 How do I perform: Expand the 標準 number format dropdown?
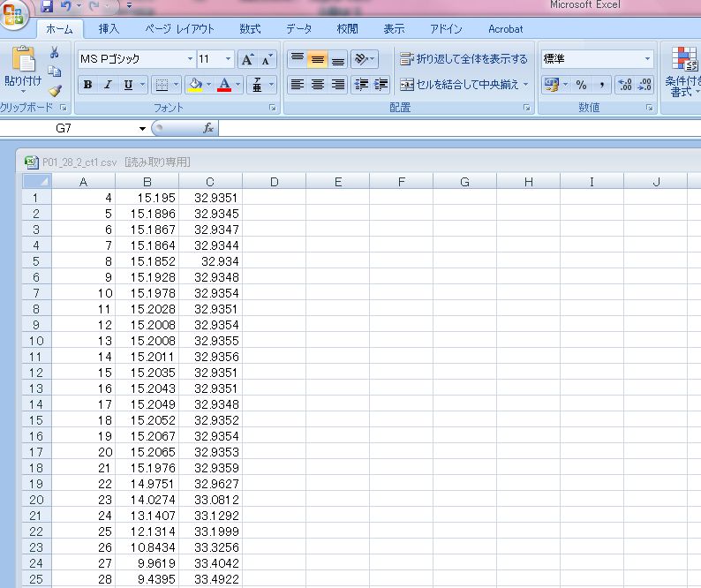[647, 59]
